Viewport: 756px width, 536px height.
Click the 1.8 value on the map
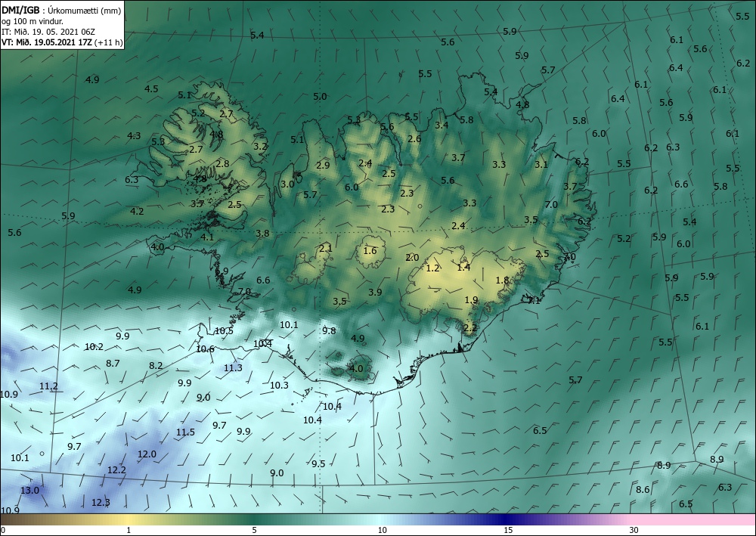pos(502,280)
